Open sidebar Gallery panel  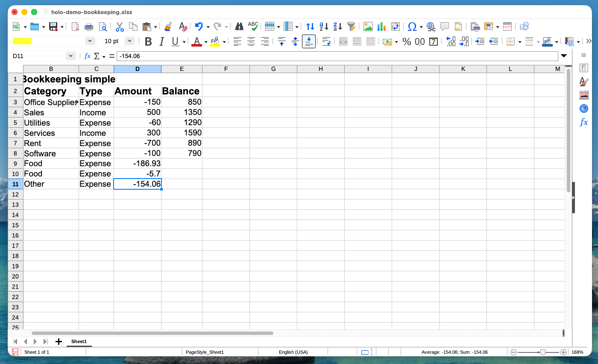pyautogui.click(x=584, y=95)
